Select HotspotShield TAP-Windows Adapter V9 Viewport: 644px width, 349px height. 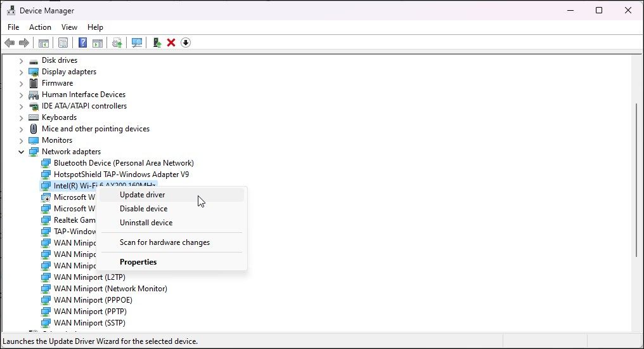122,174
